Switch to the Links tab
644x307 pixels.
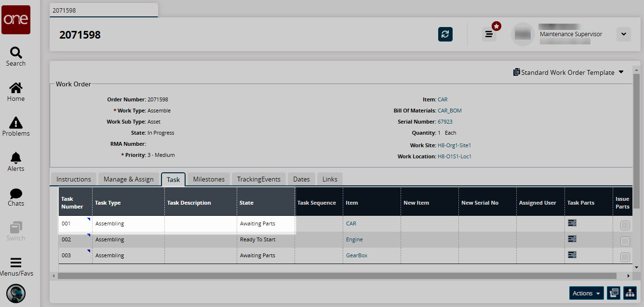click(330, 179)
